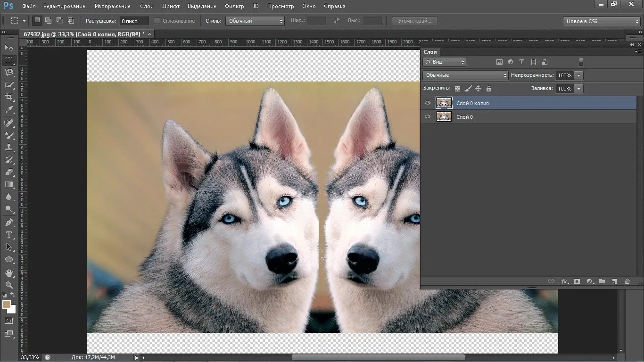Create a new layer

(614, 281)
